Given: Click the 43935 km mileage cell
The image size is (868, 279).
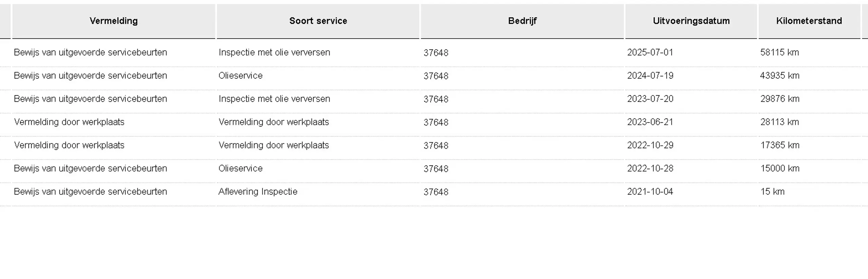Looking at the screenshot, I should [x=780, y=76].
